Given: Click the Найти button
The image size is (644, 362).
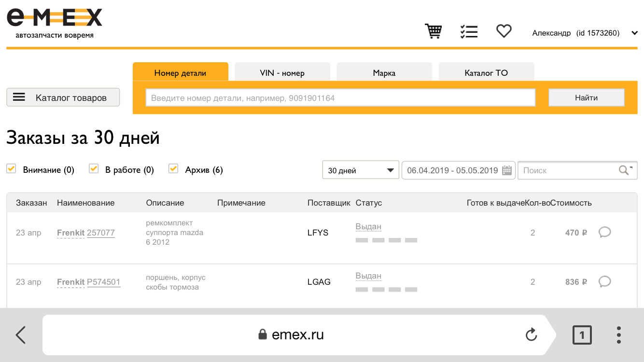Looking at the screenshot, I should click(586, 97).
